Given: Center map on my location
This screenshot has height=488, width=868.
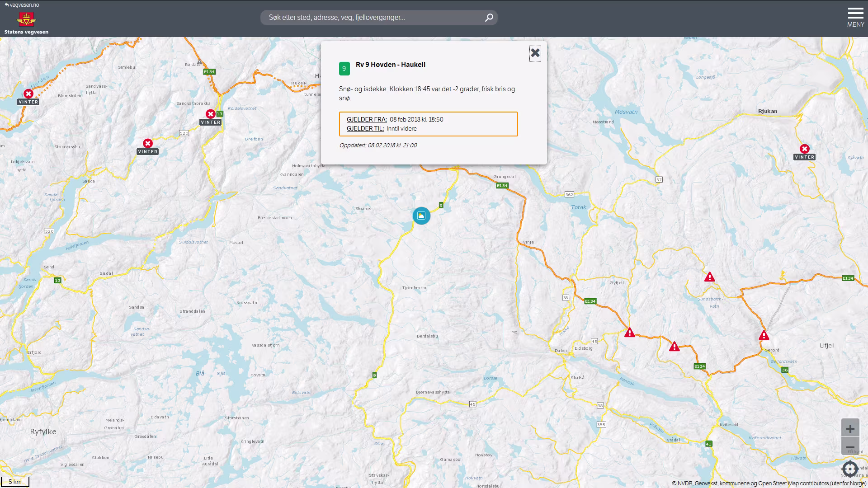Looking at the screenshot, I should click(850, 469).
